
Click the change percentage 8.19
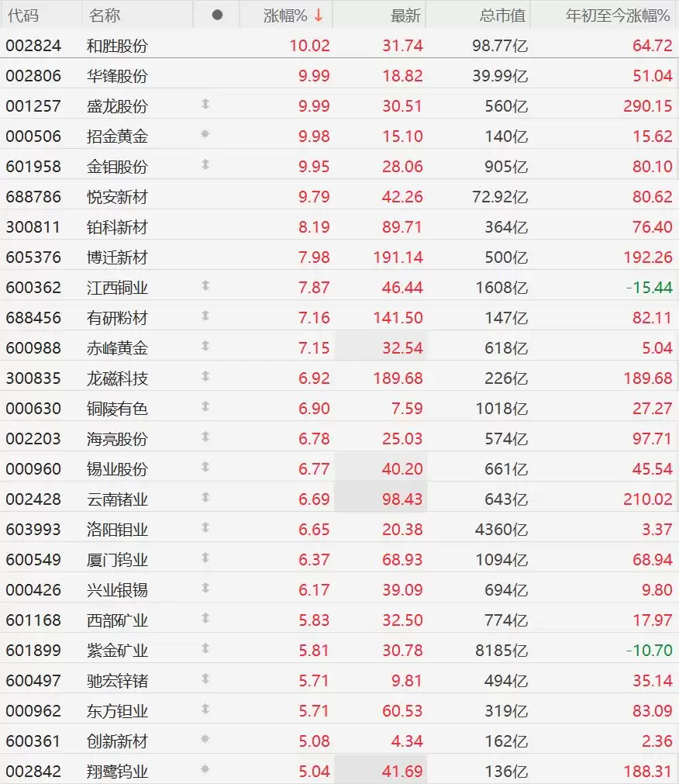[x=314, y=227]
